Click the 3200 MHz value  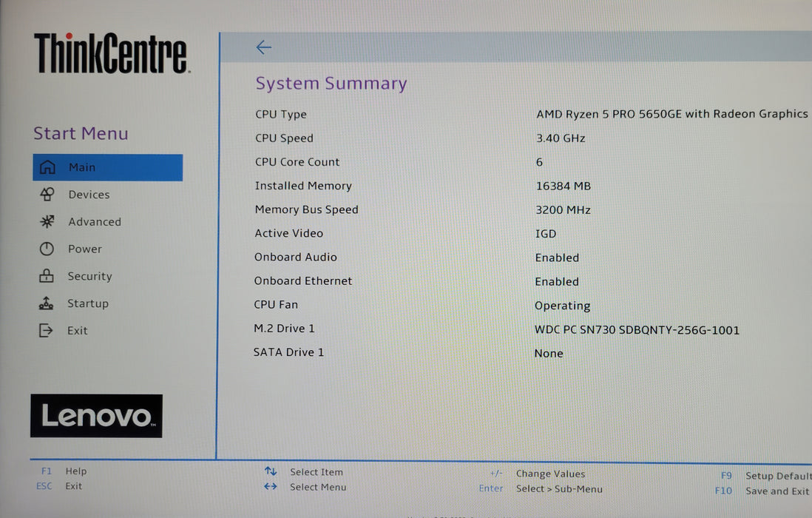[x=563, y=210]
